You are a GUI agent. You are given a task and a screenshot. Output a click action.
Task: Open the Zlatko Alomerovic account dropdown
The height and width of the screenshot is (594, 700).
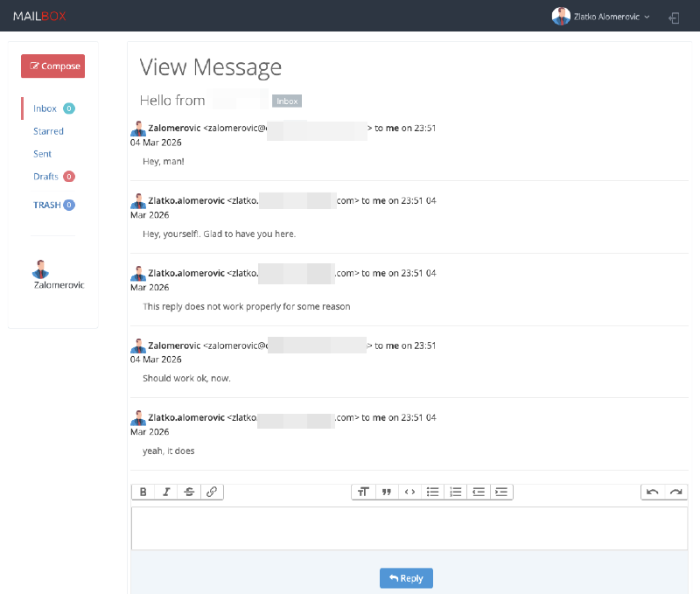click(601, 16)
